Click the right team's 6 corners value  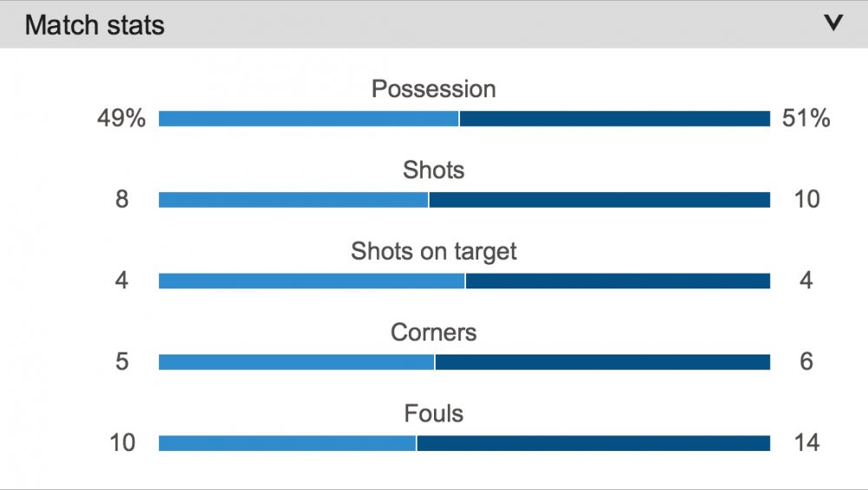(806, 361)
